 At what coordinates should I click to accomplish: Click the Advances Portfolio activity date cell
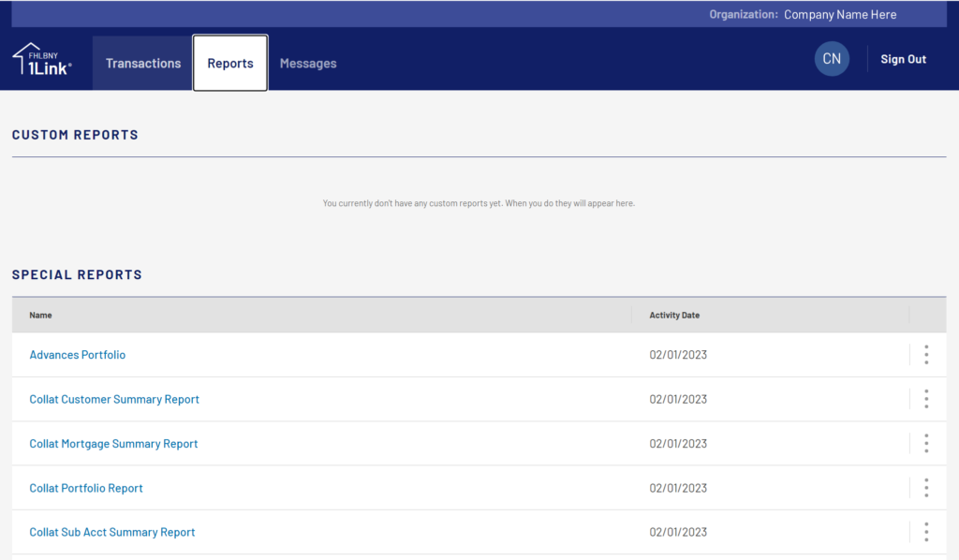(678, 355)
